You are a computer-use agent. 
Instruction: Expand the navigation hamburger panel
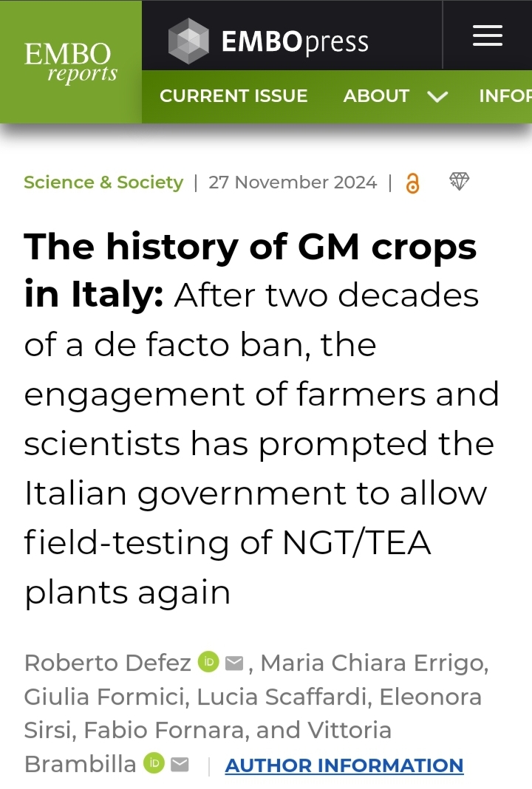coord(487,35)
